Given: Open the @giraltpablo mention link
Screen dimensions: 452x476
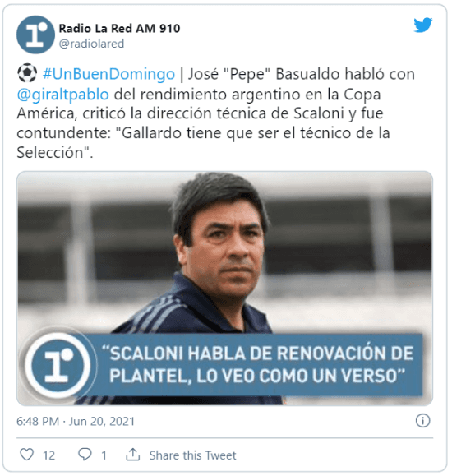Looking at the screenshot, I should point(62,95).
